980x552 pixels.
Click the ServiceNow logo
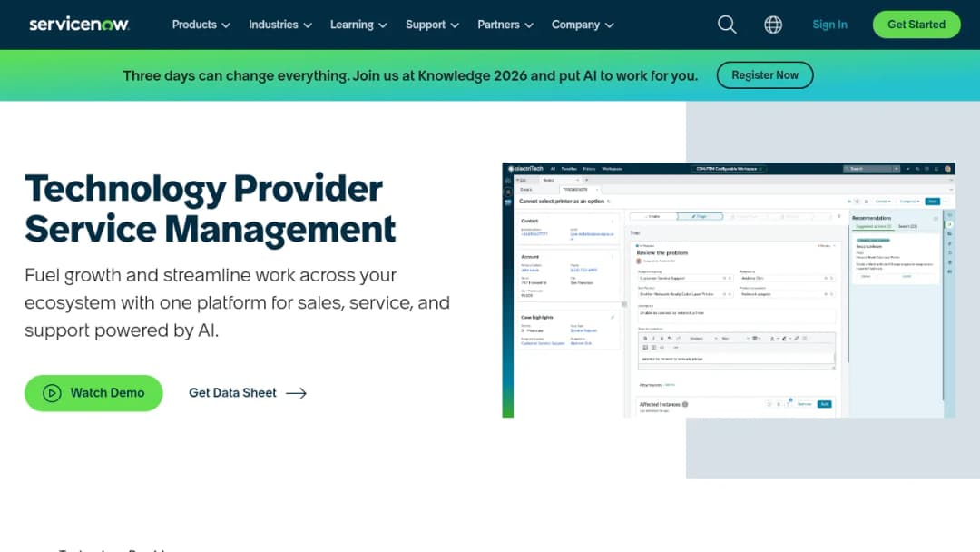coord(79,25)
